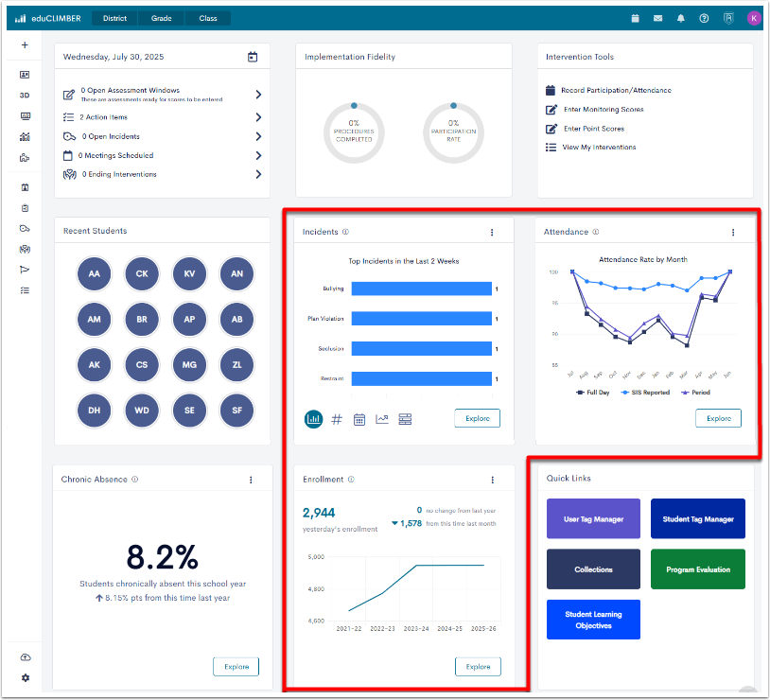Expand the 0 Open Incidents row arrow
Screen dimensions: 770x700
click(x=258, y=136)
